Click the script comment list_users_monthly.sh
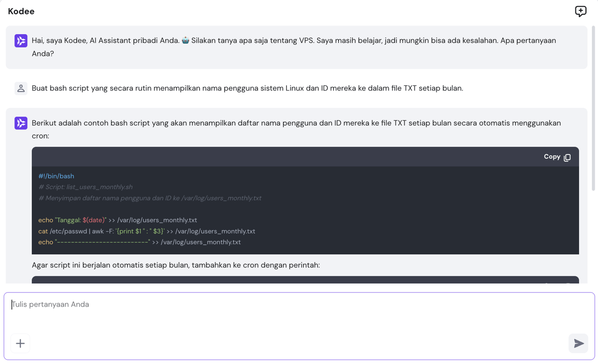Viewport: 598px width, 364px height. 87,187
